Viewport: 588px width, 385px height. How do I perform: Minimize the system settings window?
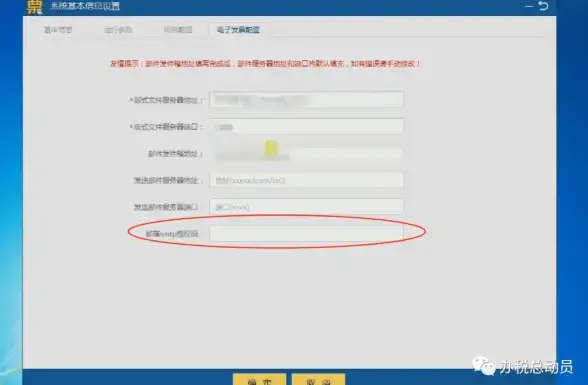tap(529, 6)
